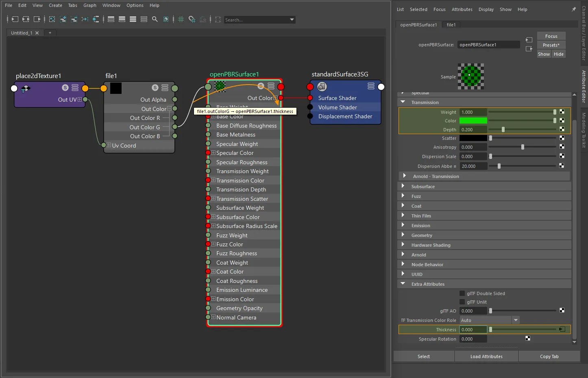The image size is (588, 378).
Task: Click the select input connection icon beside node name
Action: [529, 40]
